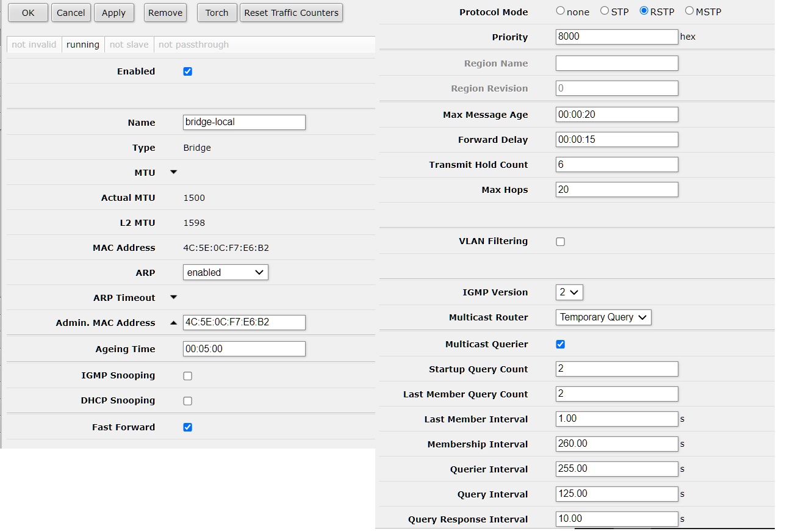Enable VLAN Filtering checkbox
This screenshot has width=812, height=531.
pyautogui.click(x=561, y=242)
